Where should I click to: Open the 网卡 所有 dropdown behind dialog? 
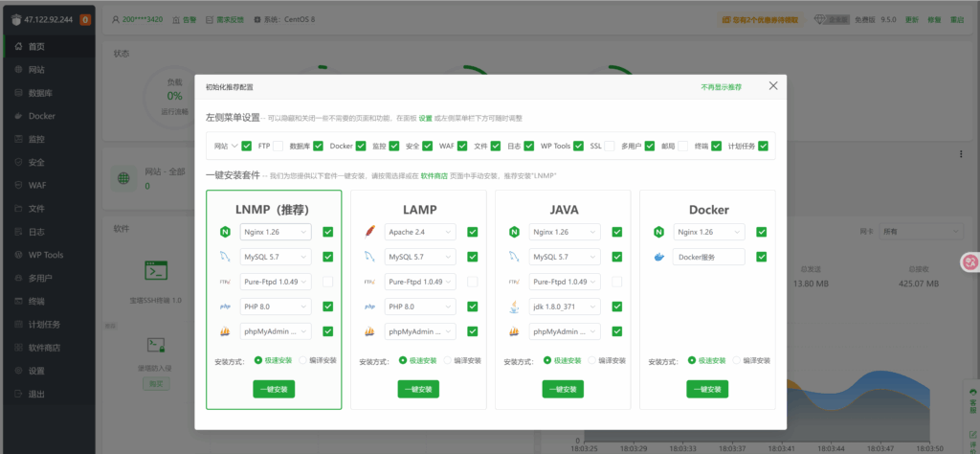(x=921, y=232)
